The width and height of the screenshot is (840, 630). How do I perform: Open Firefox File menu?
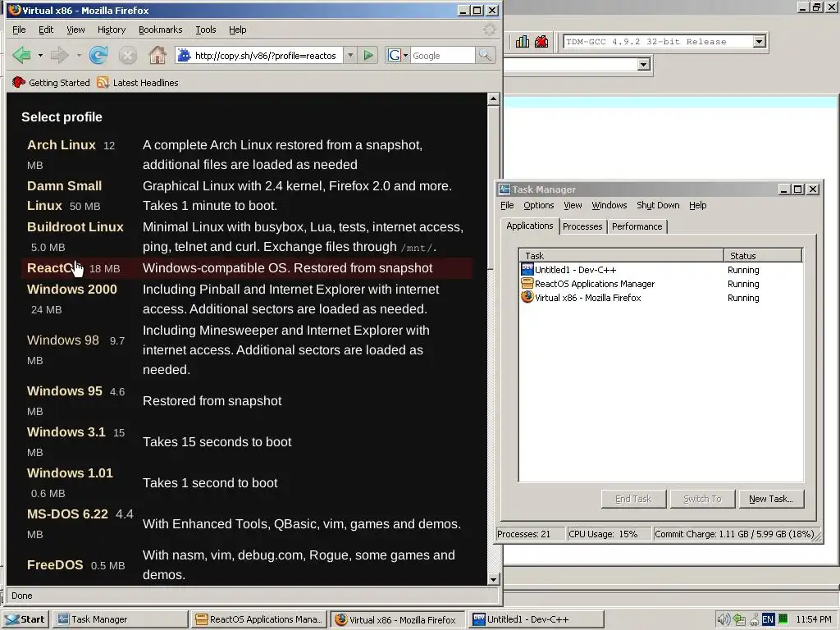click(x=19, y=30)
